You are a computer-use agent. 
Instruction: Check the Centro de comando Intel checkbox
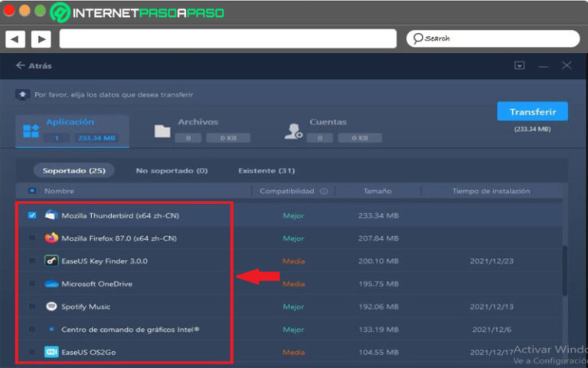pos(32,330)
